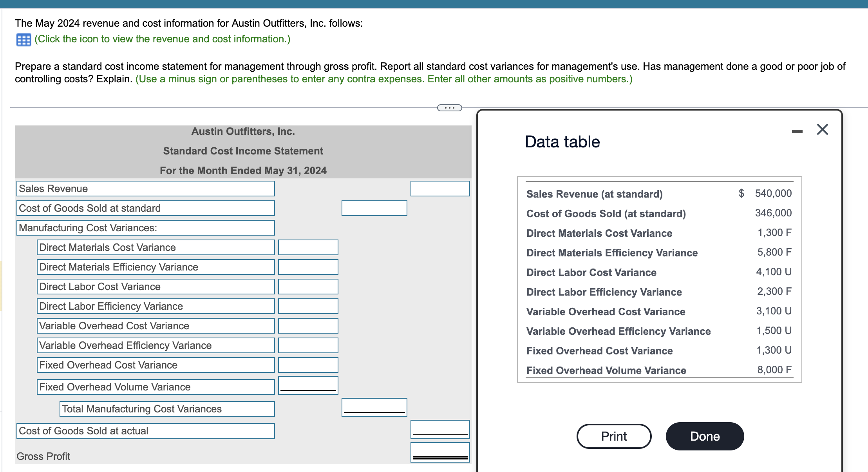Select Fixed Overhead Cost Variance amount box
This screenshot has width=868, height=472.
[308, 365]
